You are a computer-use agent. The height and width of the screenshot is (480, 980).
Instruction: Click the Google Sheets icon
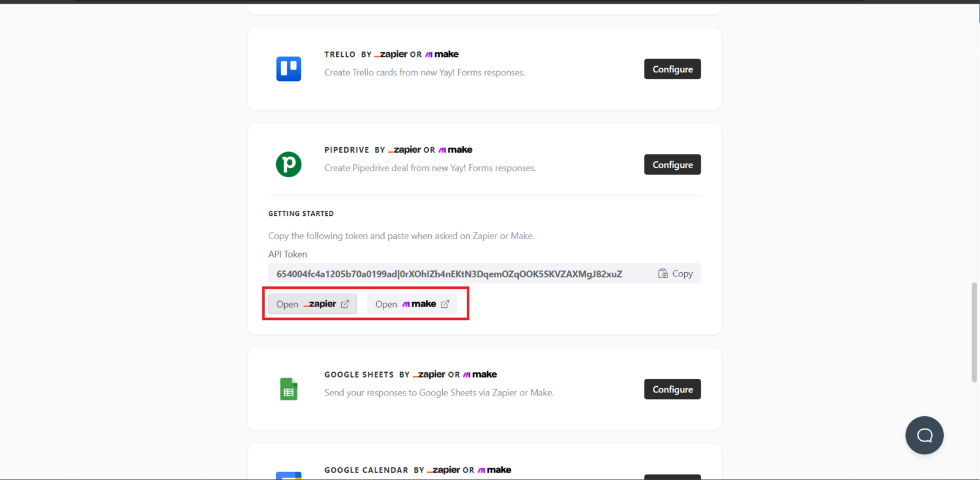pyautogui.click(x=288, y=389)
